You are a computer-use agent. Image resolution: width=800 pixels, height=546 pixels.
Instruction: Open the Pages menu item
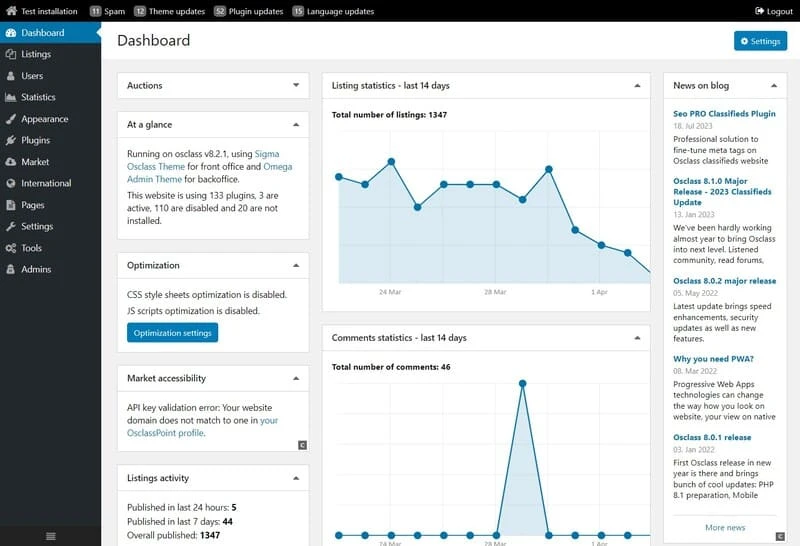[33, 205]
